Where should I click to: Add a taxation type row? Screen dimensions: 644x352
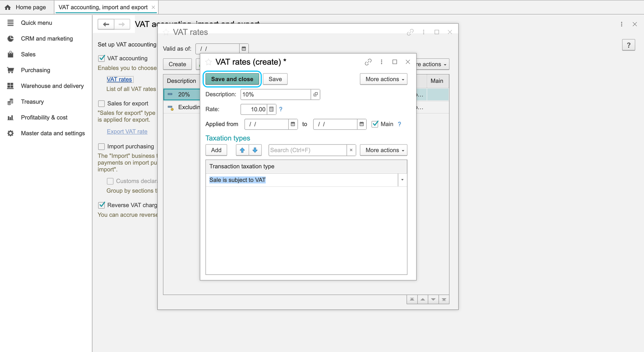click(x=216, y=150)
